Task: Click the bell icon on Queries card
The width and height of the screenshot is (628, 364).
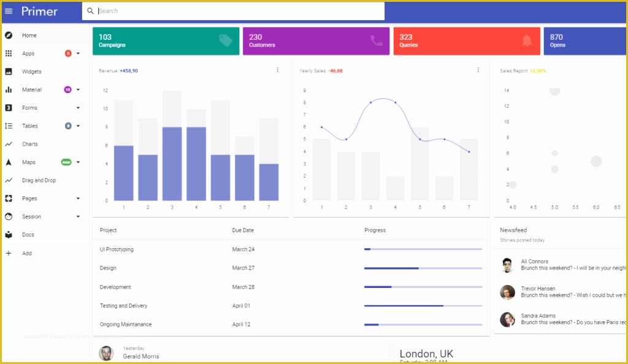Action: pos(527,40)
